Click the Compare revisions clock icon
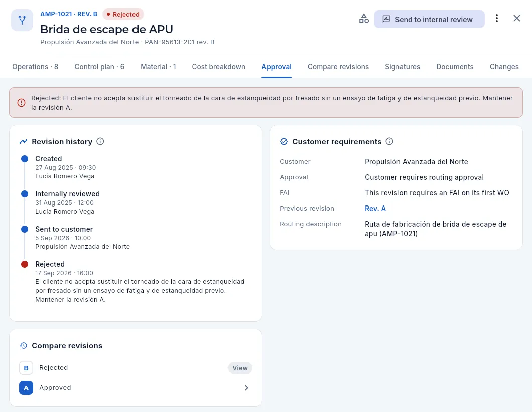 pos(24,346)
